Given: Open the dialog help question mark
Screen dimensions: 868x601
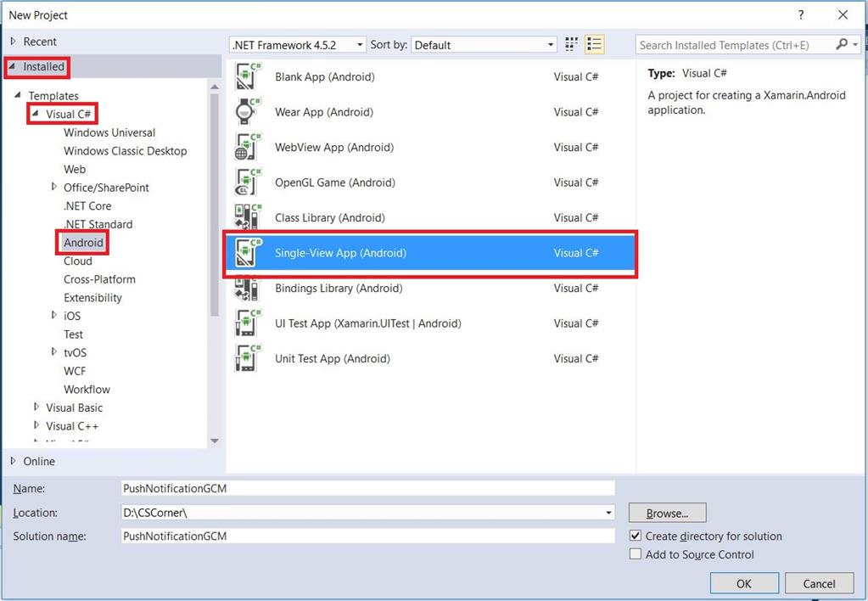Looking at the screenshot, I should [x=801, y=15].
